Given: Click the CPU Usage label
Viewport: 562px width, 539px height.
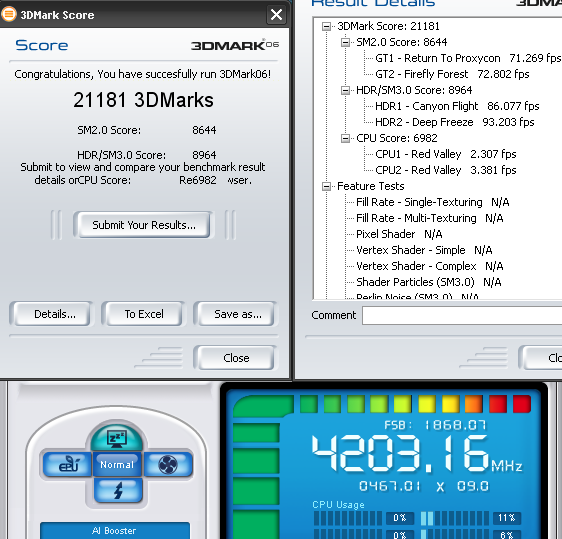Looking at the screenshot, I should (338, 505).
